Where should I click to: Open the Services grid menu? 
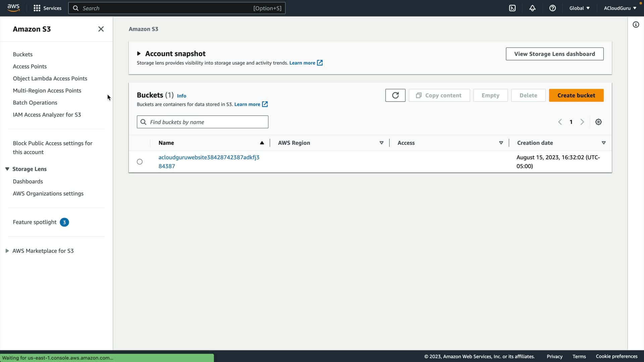[x=47, y=8]
